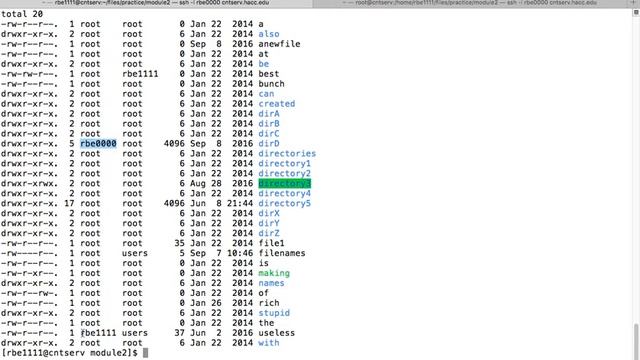Click the '35' size on file1 row
The width and height of the screenshot is (640, 360).
click(179, 243)
